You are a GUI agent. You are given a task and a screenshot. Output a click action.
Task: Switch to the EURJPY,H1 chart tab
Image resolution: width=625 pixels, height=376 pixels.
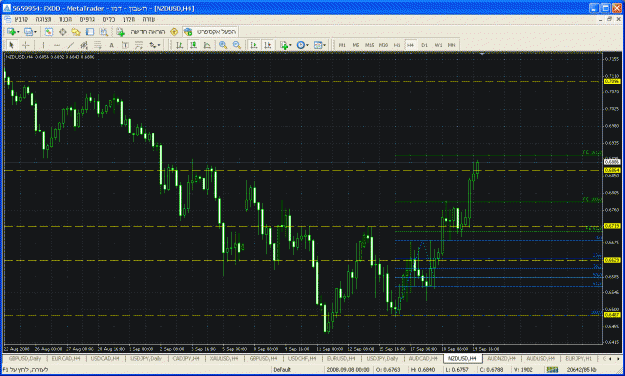pyautogui.click(x=578, y=359)
